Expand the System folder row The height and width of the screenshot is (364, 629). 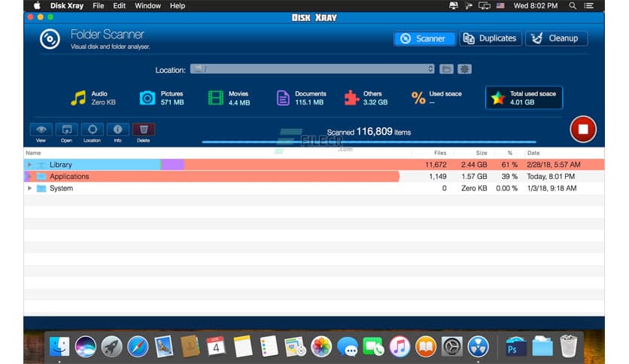(x=29, y=188)
